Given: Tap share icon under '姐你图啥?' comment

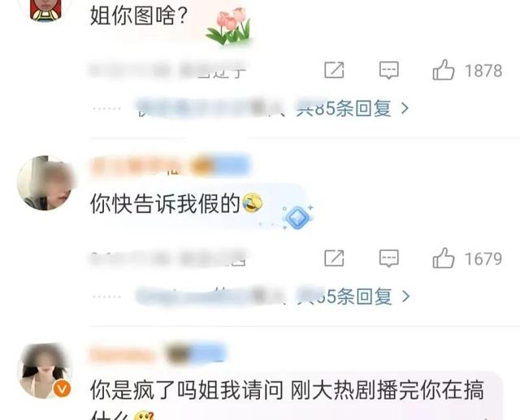Looking at the screenshot, I should coord(334,70).
